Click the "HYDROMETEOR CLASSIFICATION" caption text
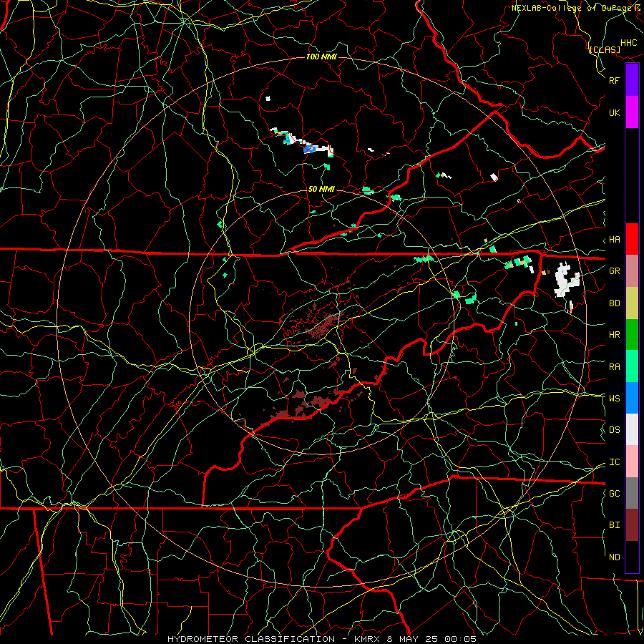 251,639
